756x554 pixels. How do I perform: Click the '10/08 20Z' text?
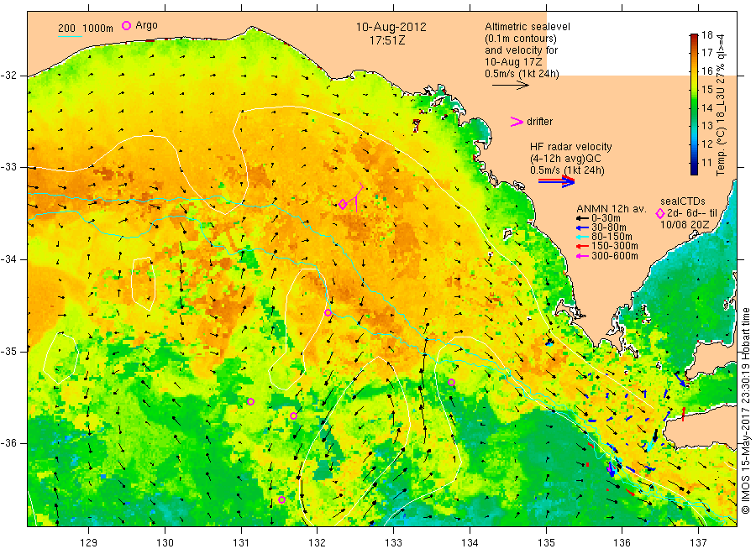pyautogui.click(x=684, y=225)
